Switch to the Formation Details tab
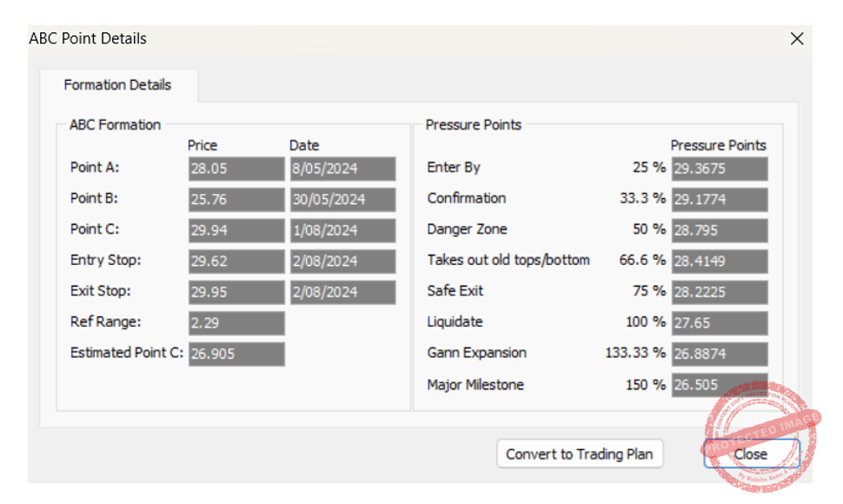 117,85
